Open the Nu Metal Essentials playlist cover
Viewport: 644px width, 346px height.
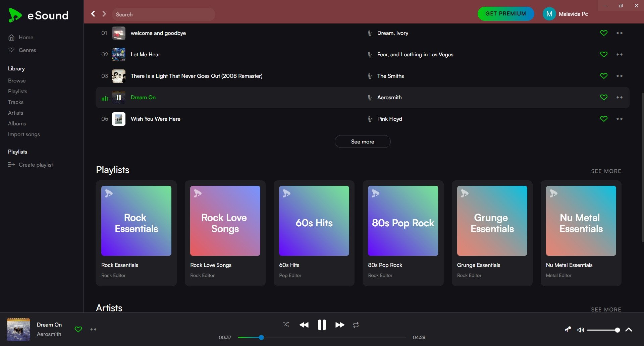pyautogui.click(x=581, y=221)
